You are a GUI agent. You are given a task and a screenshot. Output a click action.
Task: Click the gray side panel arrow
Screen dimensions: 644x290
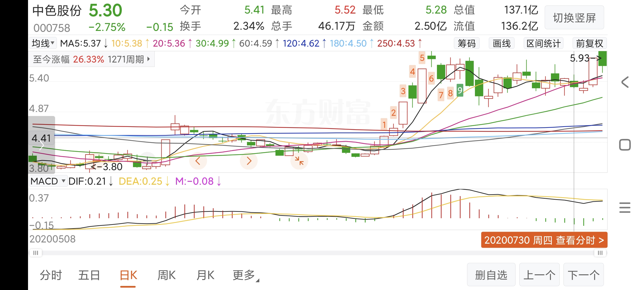(42, 145)
